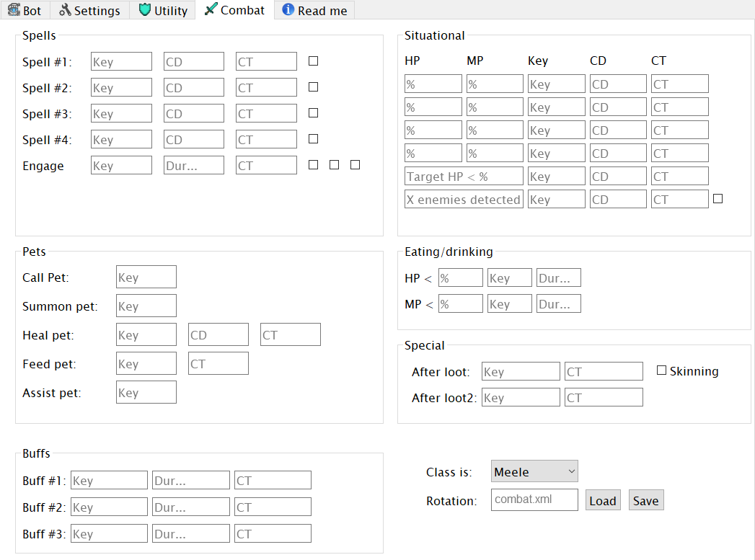The width and height of the screenshot is (755, 560).
Task: Click the Spell #4 Key field
Action: point(121,140)
